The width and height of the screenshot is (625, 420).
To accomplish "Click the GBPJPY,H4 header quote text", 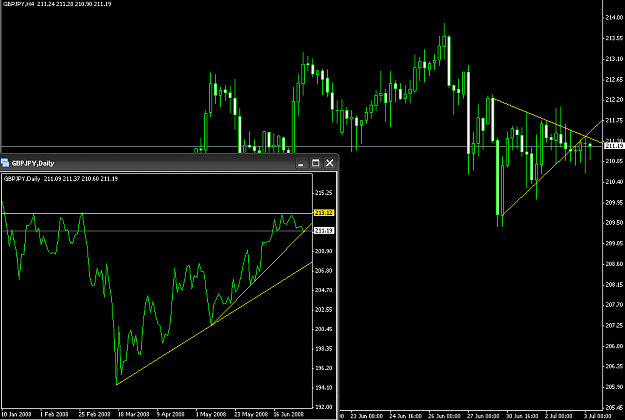I will point(57,4).
